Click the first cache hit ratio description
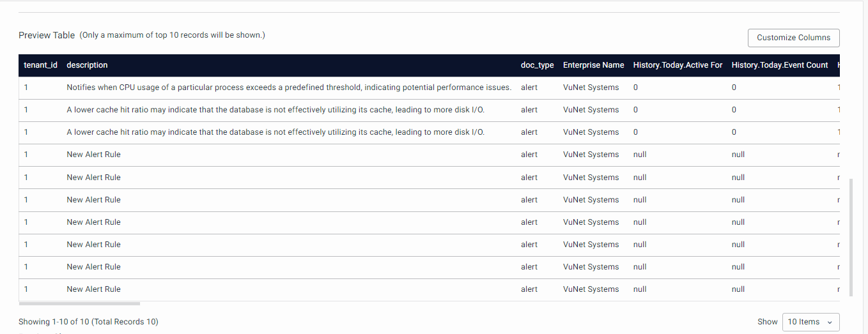 pos(275,110)
